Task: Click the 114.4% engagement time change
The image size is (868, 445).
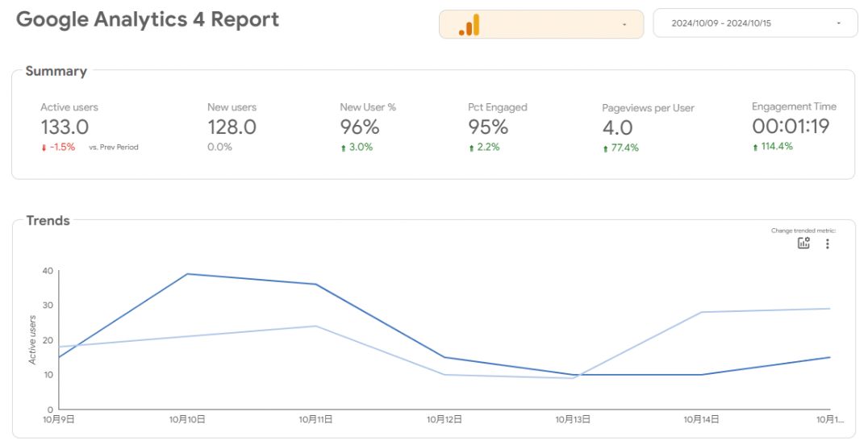Action: click(777, 146)
